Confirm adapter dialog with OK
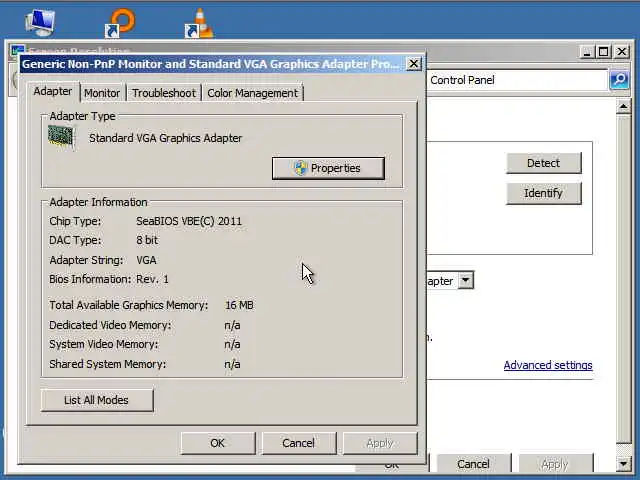The width and height of the screenshot is (640, 480). pyautogui.click(x=218, y=443)
